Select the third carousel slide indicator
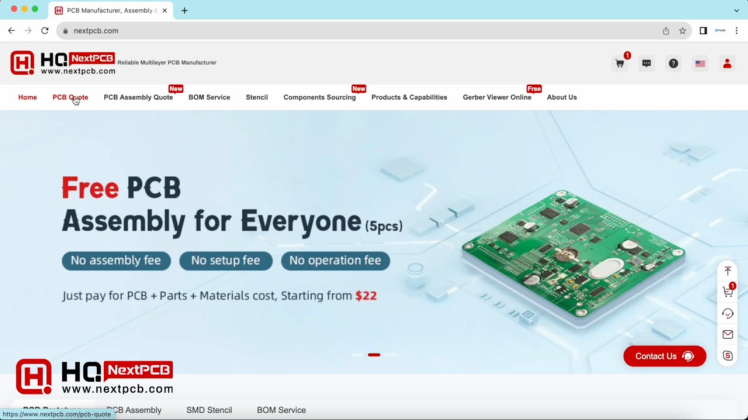This screenshot has height=420, width=748. 390,355
